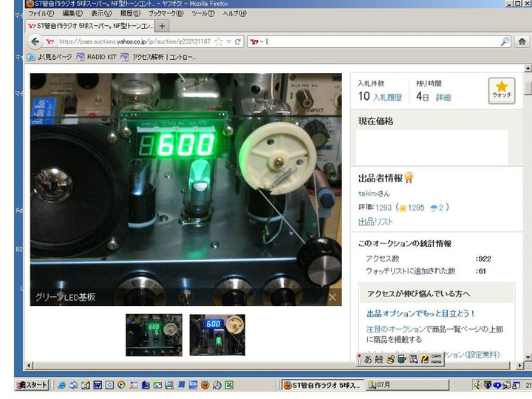Click the Windows スタート button
532x399 pixels.
click(x=33, y=385)
